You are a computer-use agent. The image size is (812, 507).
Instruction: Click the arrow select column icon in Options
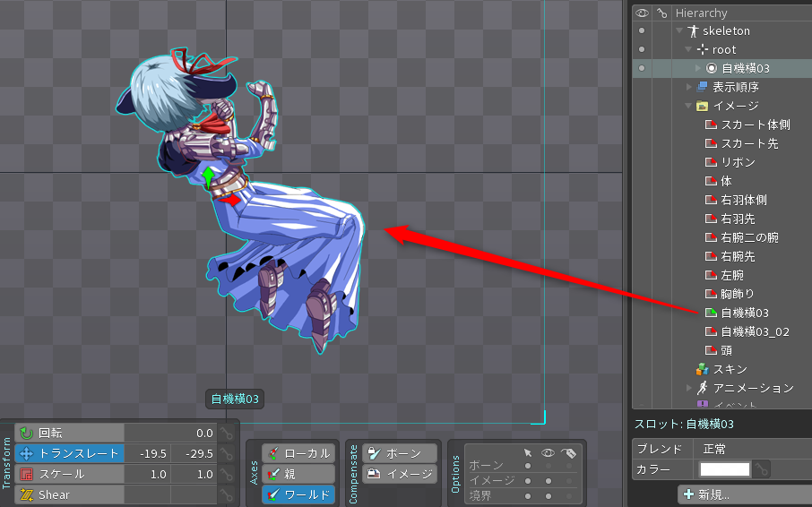tap(528, 452)
